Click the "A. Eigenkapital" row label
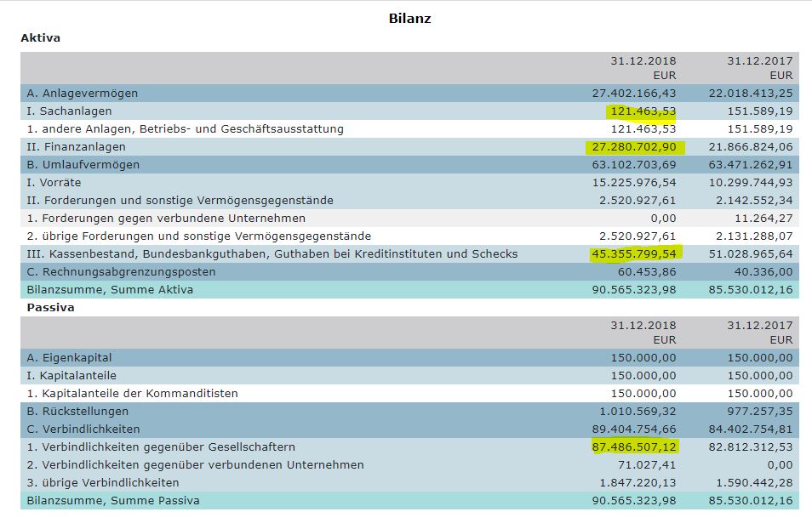 point(70,358)
